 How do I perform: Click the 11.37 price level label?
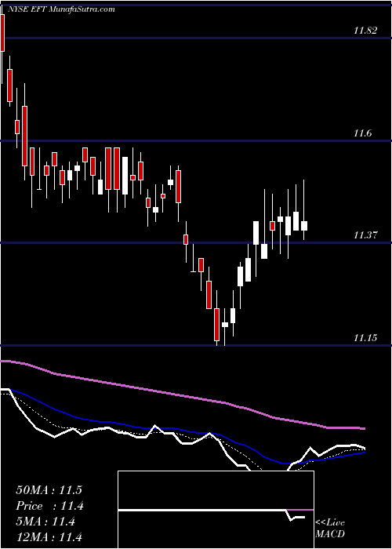pyautogui.click(x=365, y=235)
